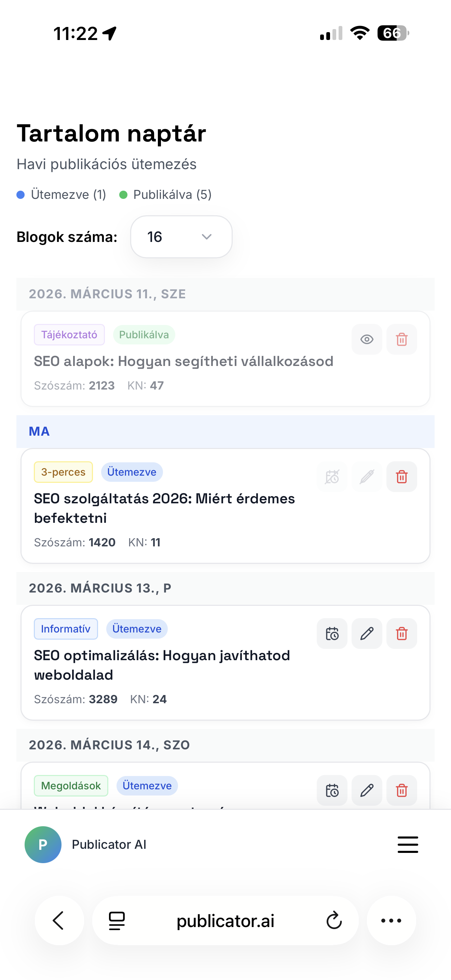The height and width of the screenshot is (980, 451).
Task: Open the reschedule icon on Megoldások card
Action: coord(332,791)
